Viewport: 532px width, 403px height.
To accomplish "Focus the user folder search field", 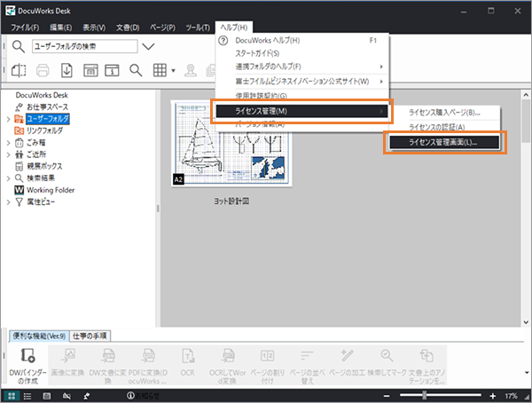I will click(x=85, y=46).
